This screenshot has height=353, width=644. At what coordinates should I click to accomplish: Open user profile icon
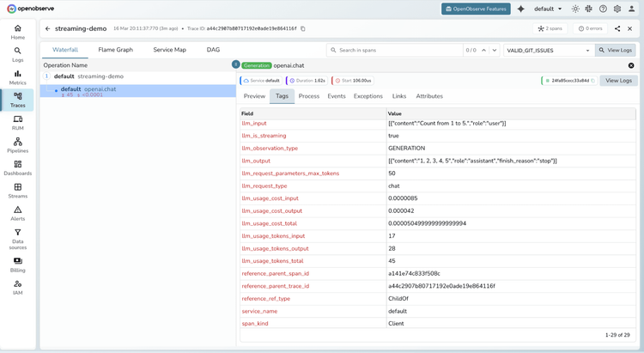pos(631,9)
